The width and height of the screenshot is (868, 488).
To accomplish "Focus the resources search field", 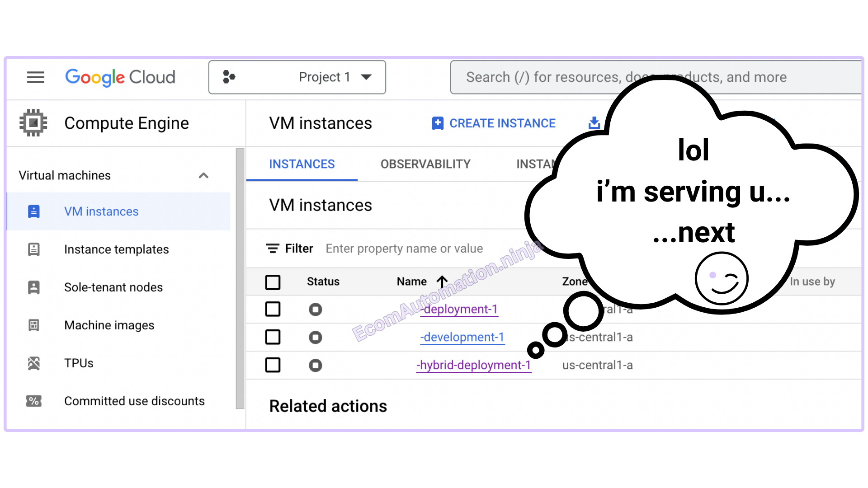I will coord(656,77).
